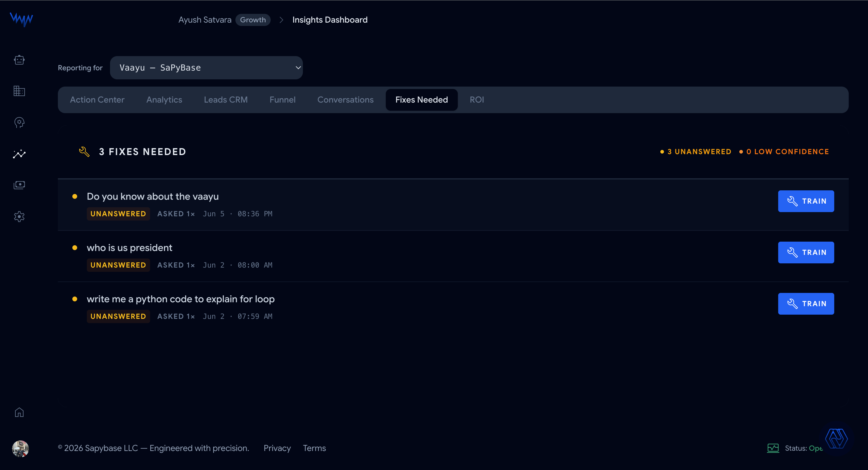Viewport: 868px width, 470px height.
Task: Click the breadcrumb chevron before Insights Dashboard
Action: pos(281,20)
